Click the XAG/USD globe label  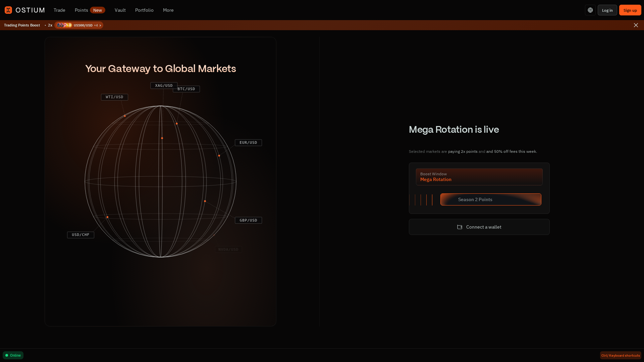(164, 85)
